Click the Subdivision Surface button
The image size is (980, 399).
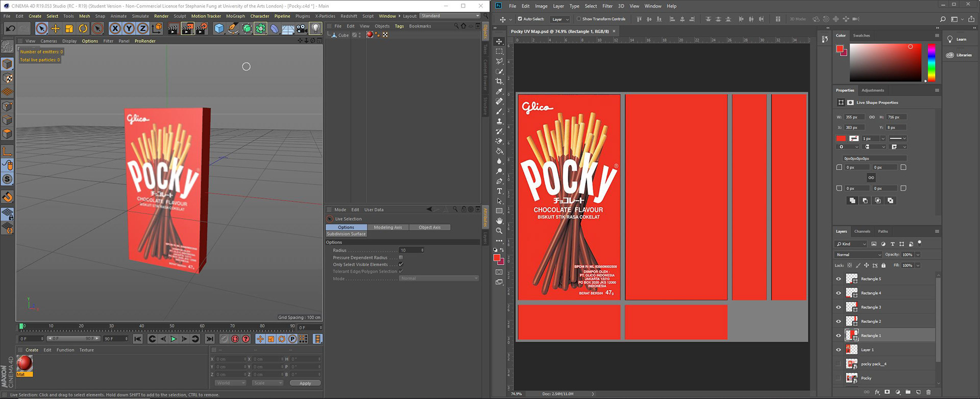[346, 234]
